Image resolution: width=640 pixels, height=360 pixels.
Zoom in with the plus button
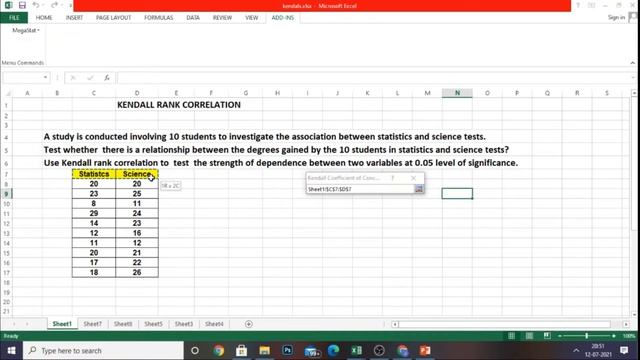tap(613, 336)
